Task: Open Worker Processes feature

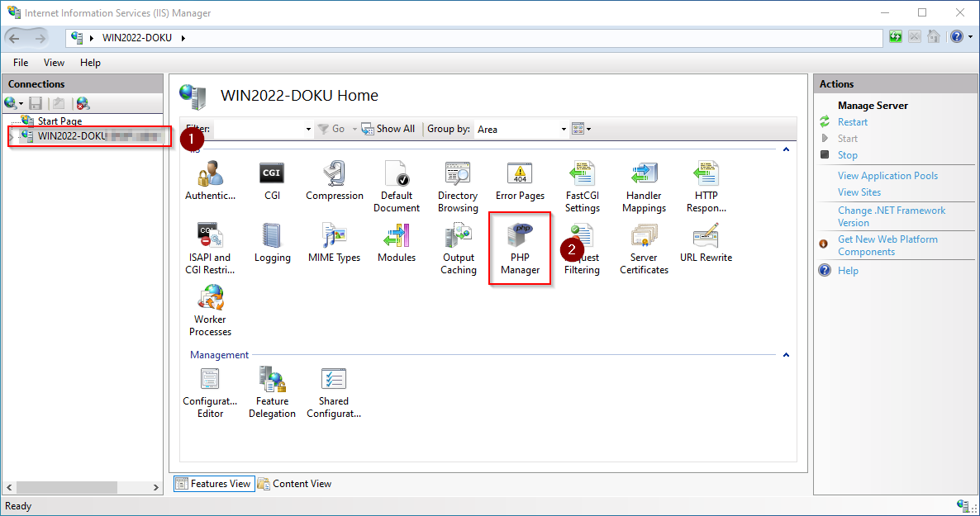Action: [210, 310]
